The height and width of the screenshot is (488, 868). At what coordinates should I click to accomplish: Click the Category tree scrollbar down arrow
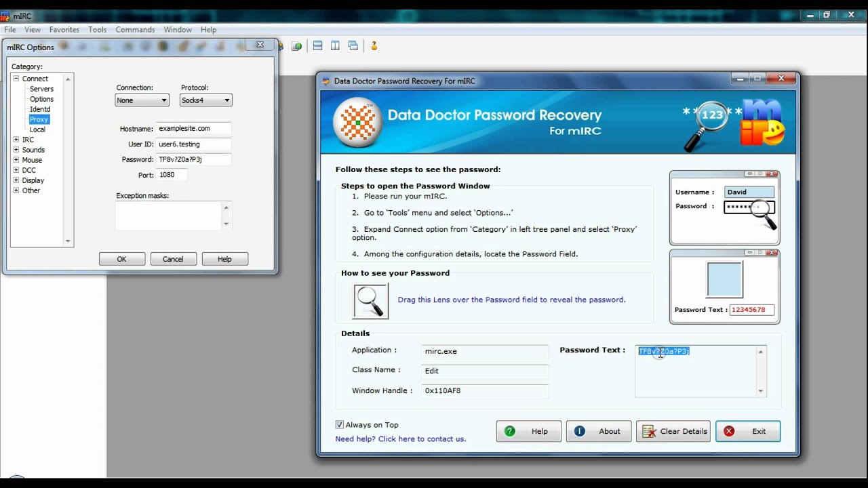68,241
